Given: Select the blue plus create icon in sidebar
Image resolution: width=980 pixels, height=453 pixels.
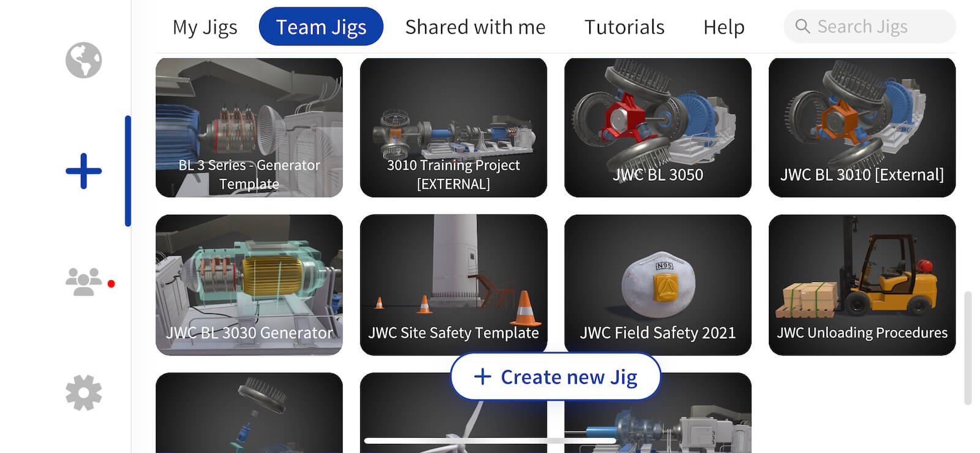Looking at the screenshot, I should click(x=83, y=171).
